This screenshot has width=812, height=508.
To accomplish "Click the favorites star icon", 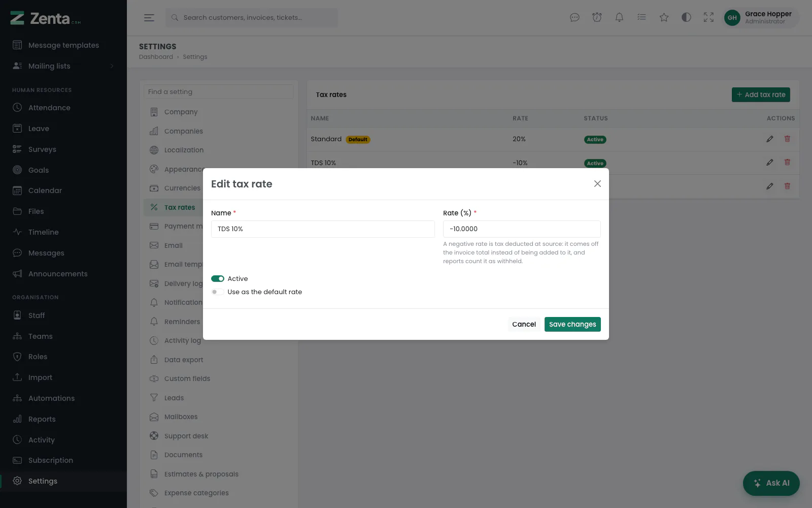I will [x=664, y=18].
